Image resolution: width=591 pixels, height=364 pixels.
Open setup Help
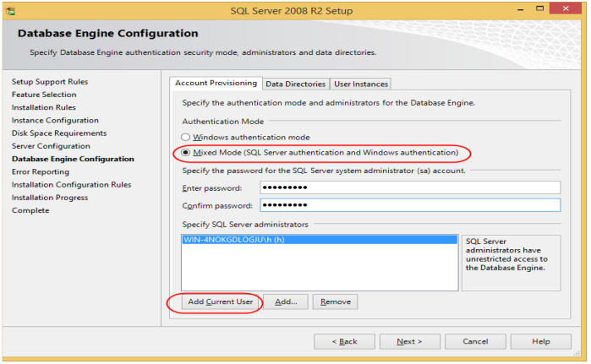click(x=541, y=341)
